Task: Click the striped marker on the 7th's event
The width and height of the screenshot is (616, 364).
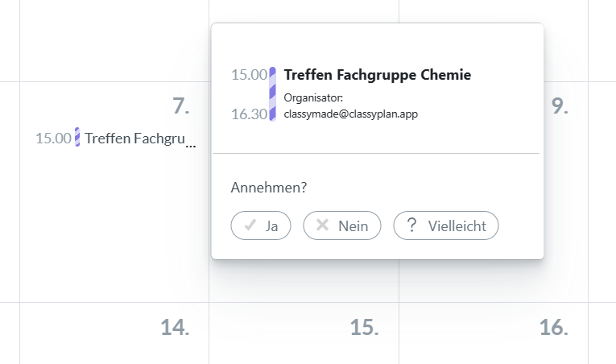Action: pyautogui.click(x=77, y=138)
